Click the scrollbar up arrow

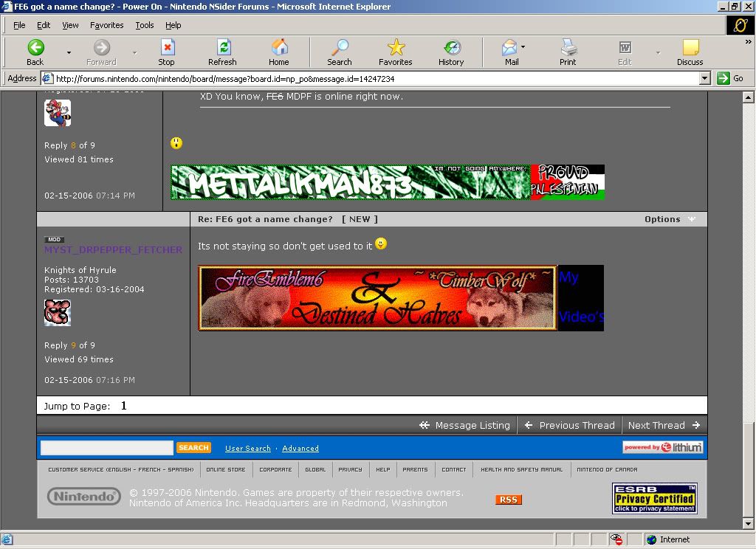pyautogui.click(x=749, y=97)
